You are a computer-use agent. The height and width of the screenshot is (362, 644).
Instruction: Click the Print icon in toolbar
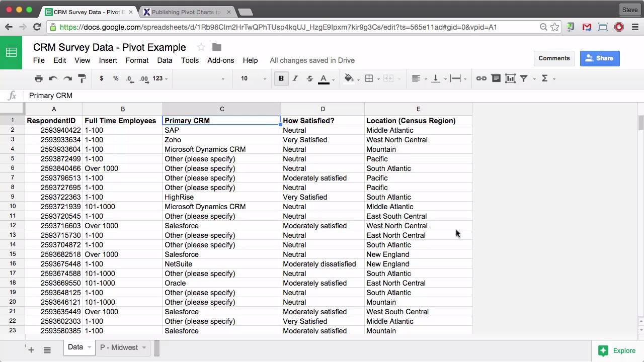coord(39,78)
